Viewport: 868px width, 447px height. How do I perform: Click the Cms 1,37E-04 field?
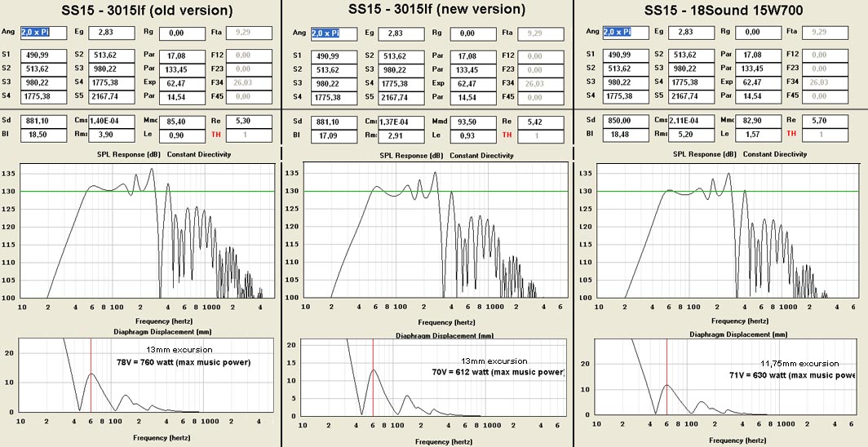pos(401,122)
